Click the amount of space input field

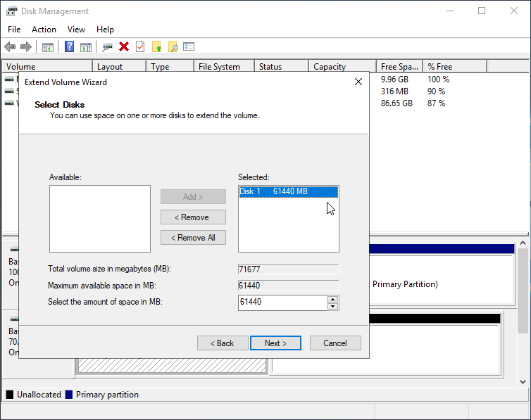pyautogui.click(x=282, y=303)
